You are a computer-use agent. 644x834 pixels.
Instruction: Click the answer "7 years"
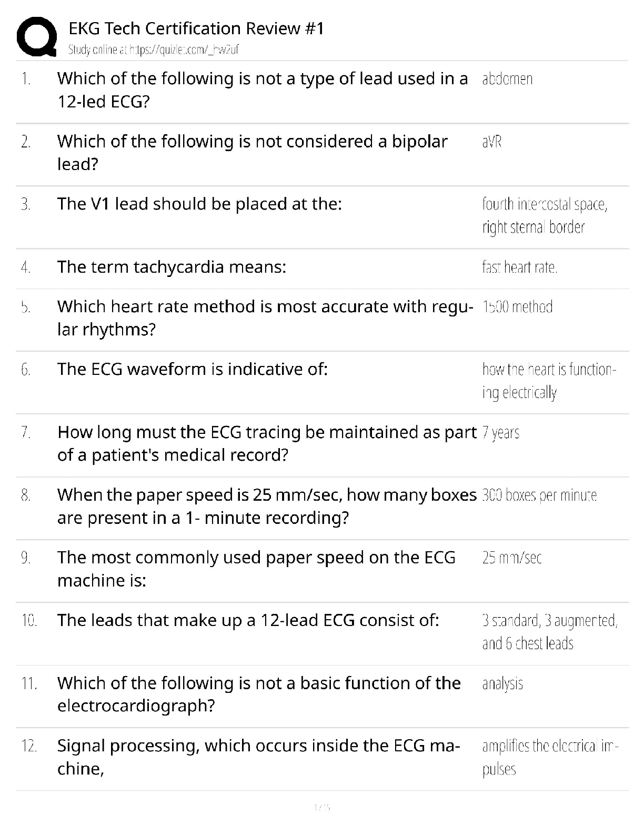[x=500, y=433]
